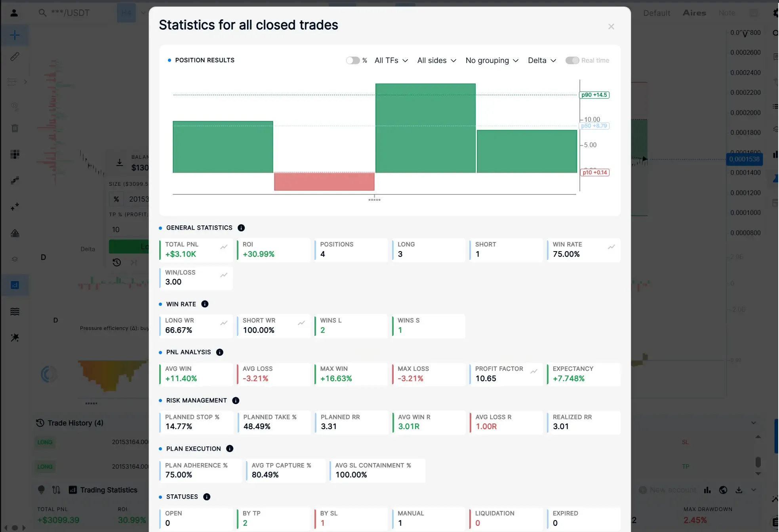Click the Win Rate info icon
The height and width of the screenshot is (532, 779).
205,304
